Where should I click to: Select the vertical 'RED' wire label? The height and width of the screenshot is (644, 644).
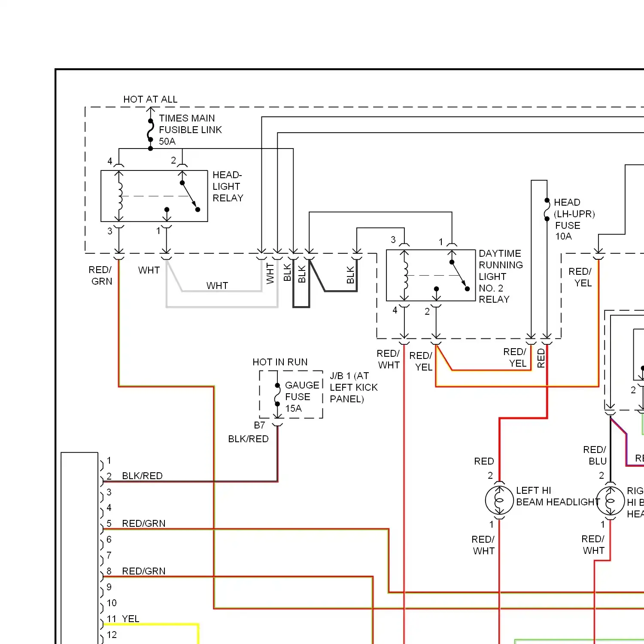541,358
